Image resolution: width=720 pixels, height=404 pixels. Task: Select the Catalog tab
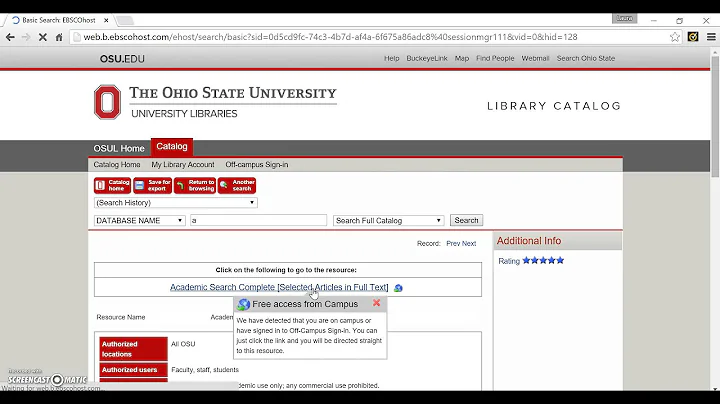pos(172,146)
